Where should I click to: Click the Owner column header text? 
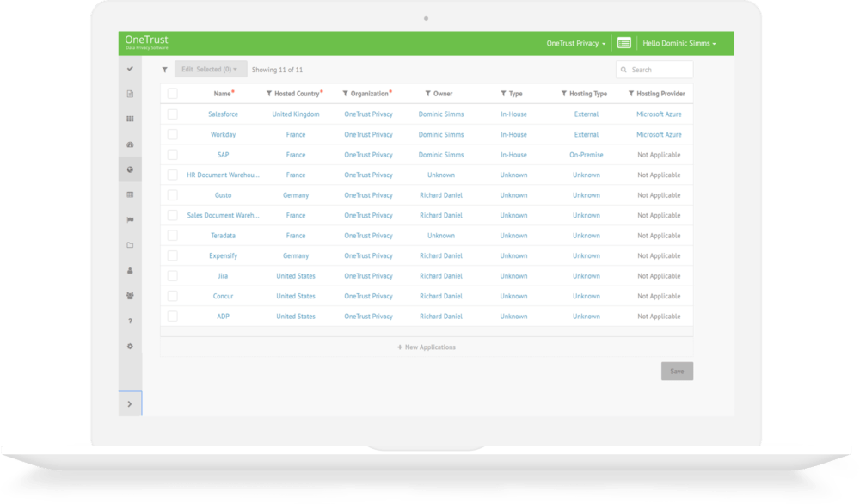(x=443, y=94)
